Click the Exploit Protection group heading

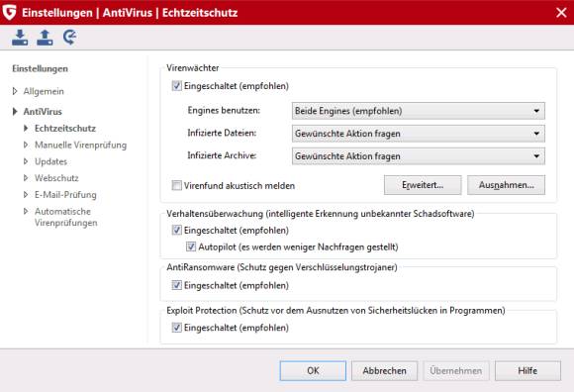coord(335,311)
